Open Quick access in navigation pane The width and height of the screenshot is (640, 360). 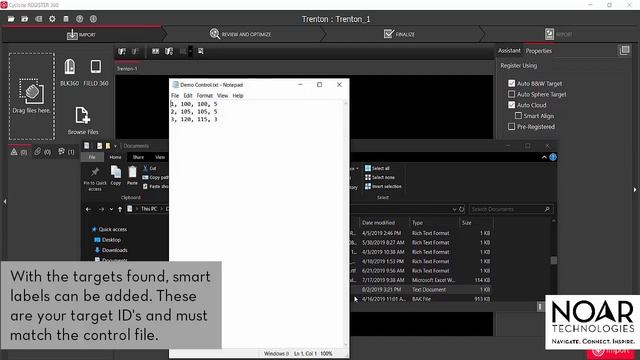[109, 229]
